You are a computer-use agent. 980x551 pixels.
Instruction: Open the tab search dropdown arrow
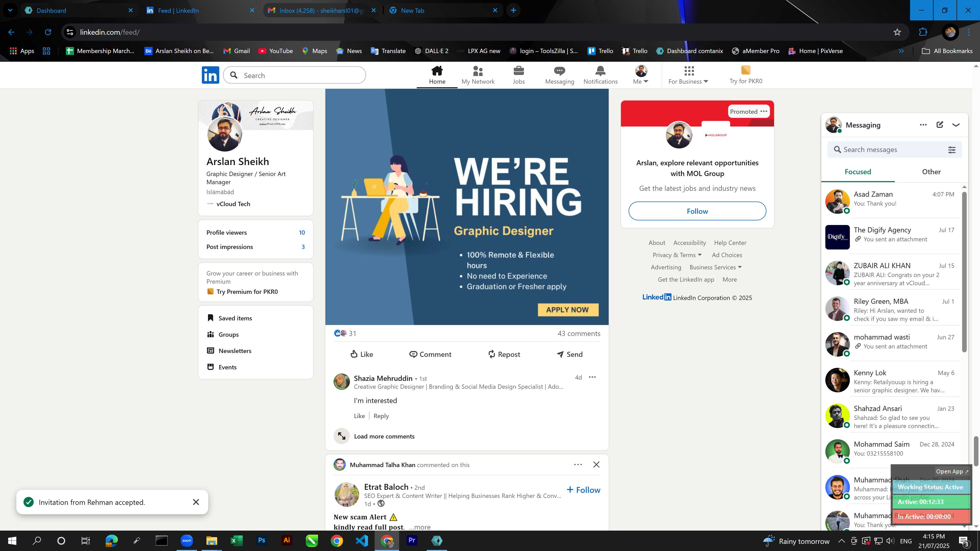pyautogui.click(x=10, y=10)
